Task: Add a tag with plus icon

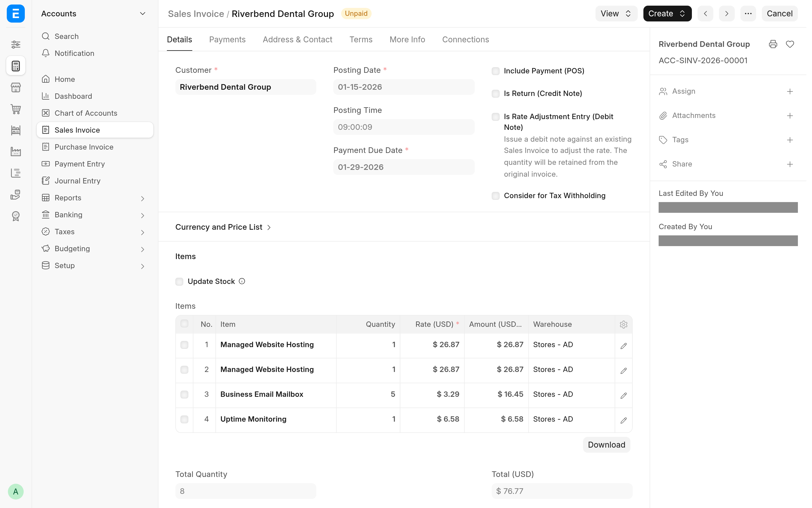Action: [790, 140]
